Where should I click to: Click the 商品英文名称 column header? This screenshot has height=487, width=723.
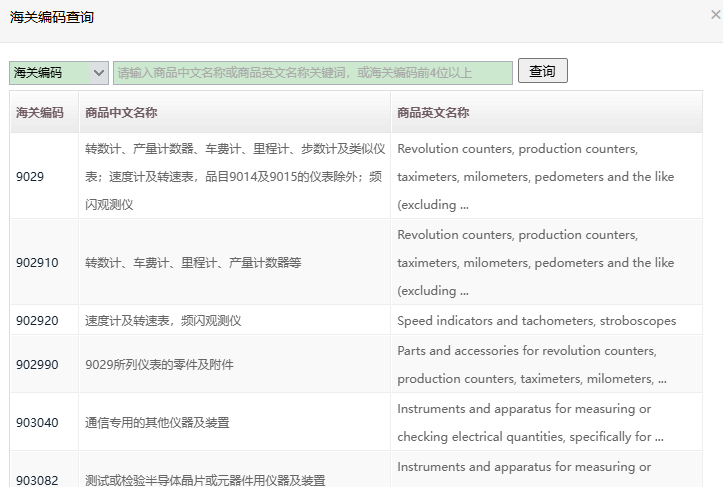(433, 113)
